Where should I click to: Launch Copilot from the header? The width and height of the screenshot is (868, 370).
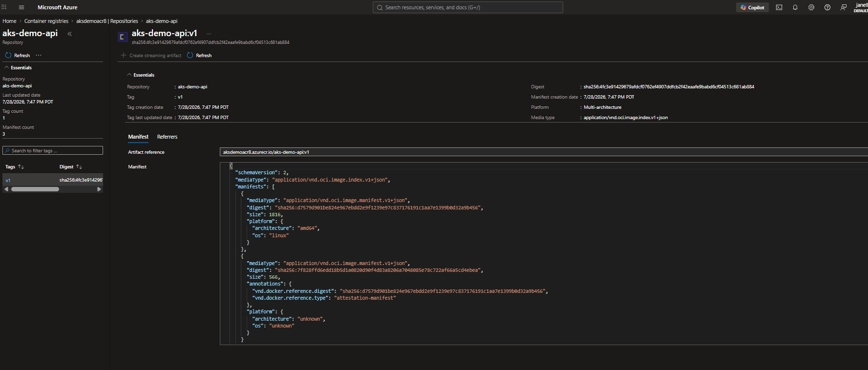(x=752, y=7)
